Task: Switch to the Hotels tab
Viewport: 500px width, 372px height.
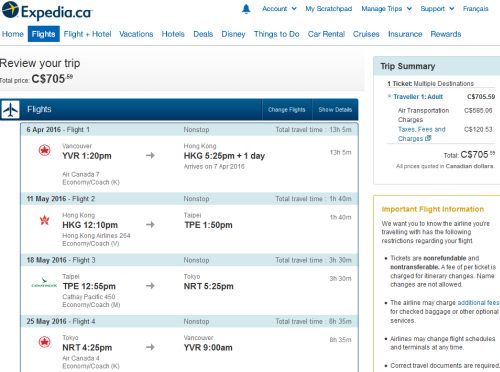Action: 173,34
